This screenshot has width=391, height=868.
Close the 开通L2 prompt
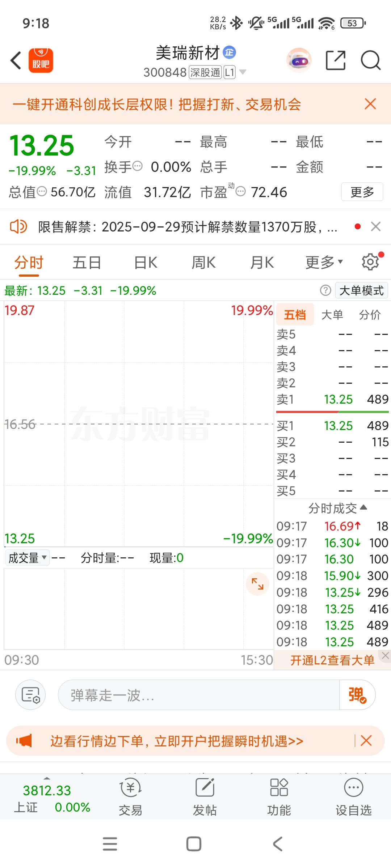click(x=385, y=655)
